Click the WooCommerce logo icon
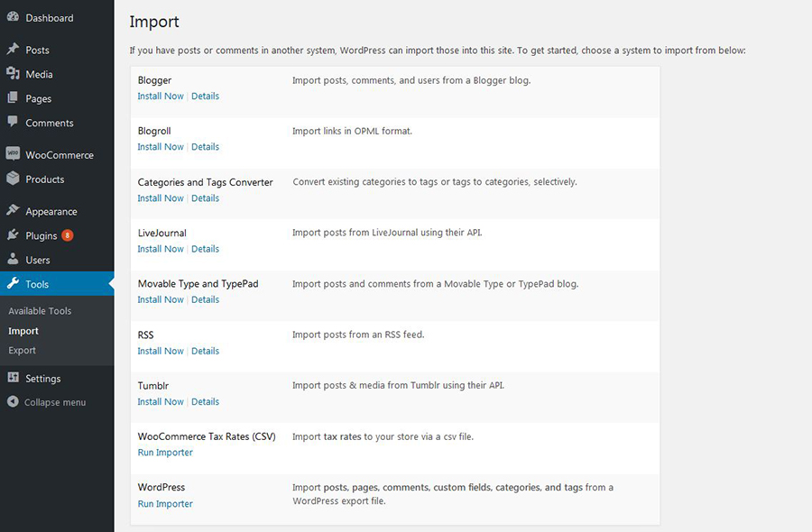This screenshot has height=532, width=812. 13,153
